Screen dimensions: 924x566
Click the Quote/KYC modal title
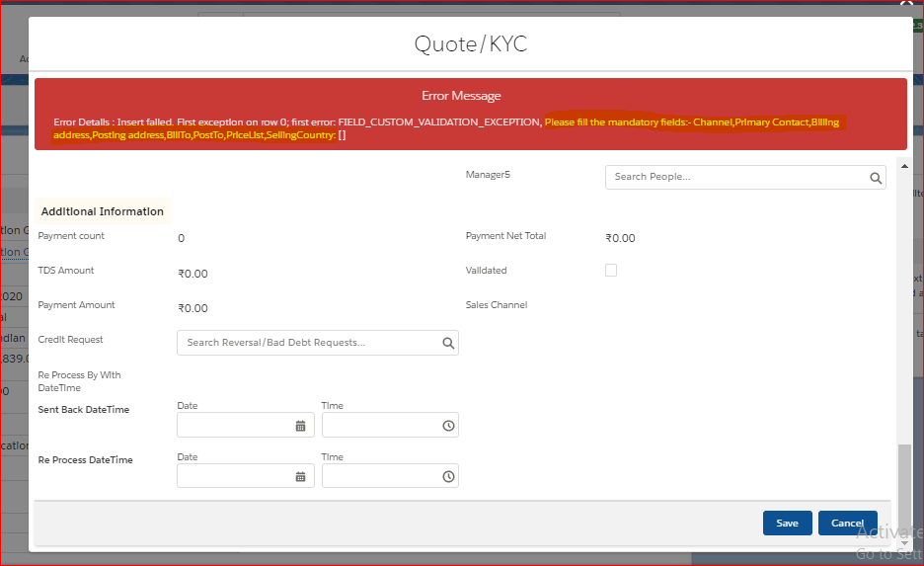click(471, 44)
